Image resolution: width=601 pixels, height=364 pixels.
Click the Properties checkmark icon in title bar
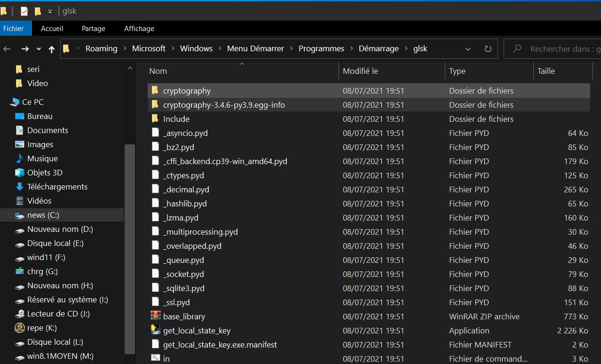click(x=24, y=11)
